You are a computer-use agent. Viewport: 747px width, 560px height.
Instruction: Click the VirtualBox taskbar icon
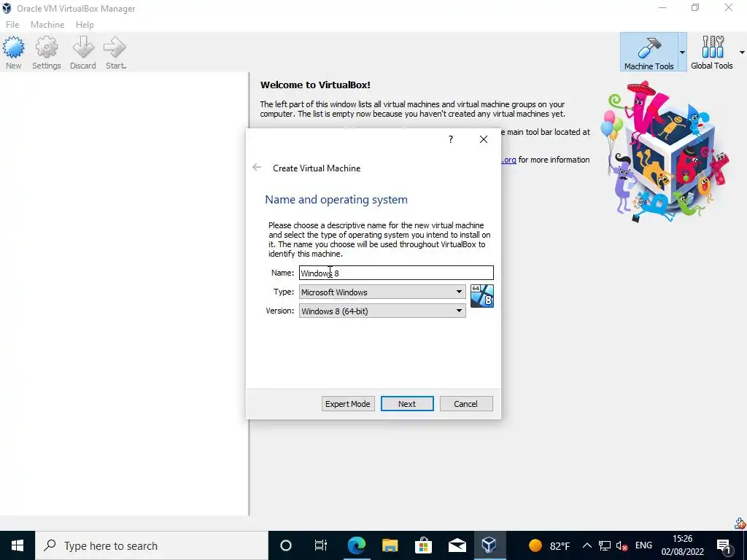tap(489, 545)
